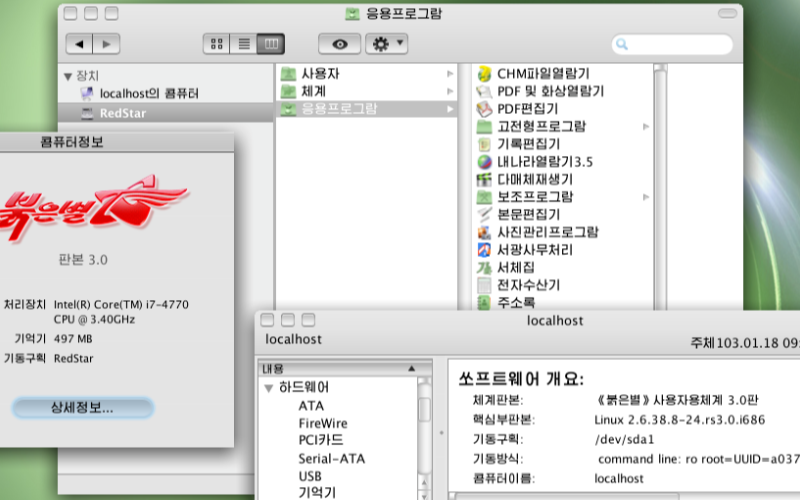
Task: Click 497 MB memory value
Action: click(x=73, y=339)
